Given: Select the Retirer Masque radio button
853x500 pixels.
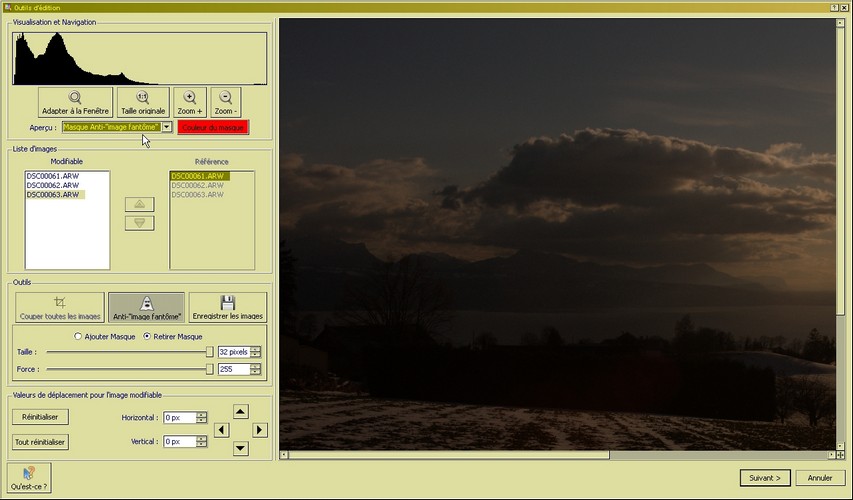Looking at the screenshot, I should [x=149, y=336].
